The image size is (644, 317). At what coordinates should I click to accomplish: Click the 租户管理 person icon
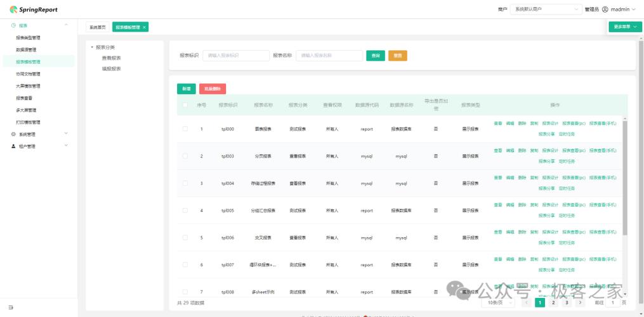(13, 146)
